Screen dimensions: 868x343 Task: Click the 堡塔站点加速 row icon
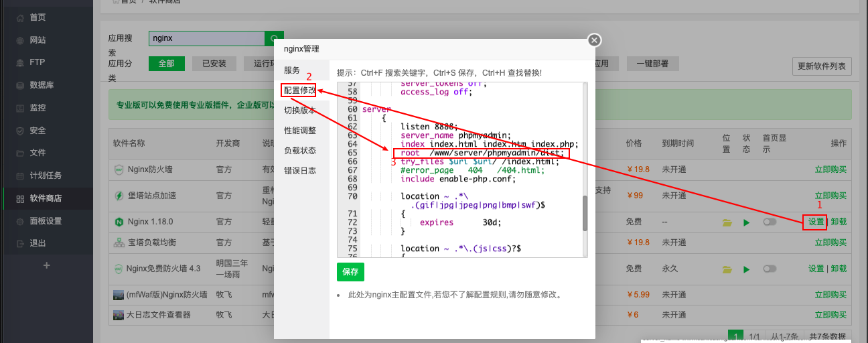click(x=119, y=196)
